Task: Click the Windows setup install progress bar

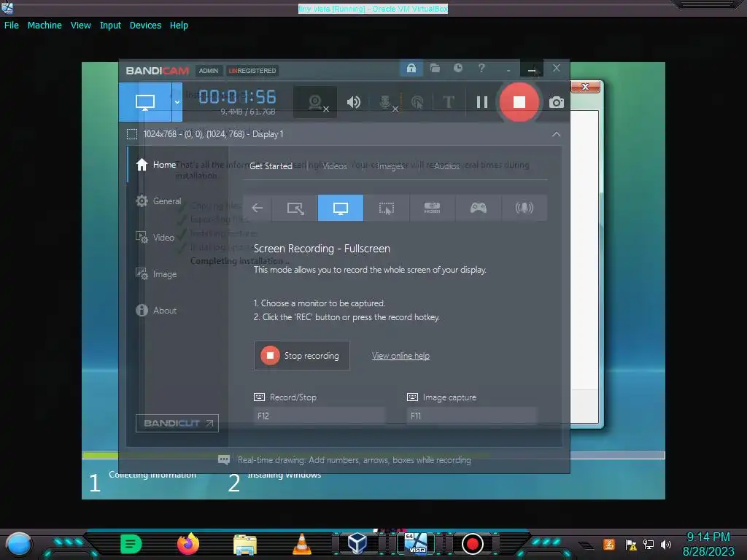Action: click(374, 456)
